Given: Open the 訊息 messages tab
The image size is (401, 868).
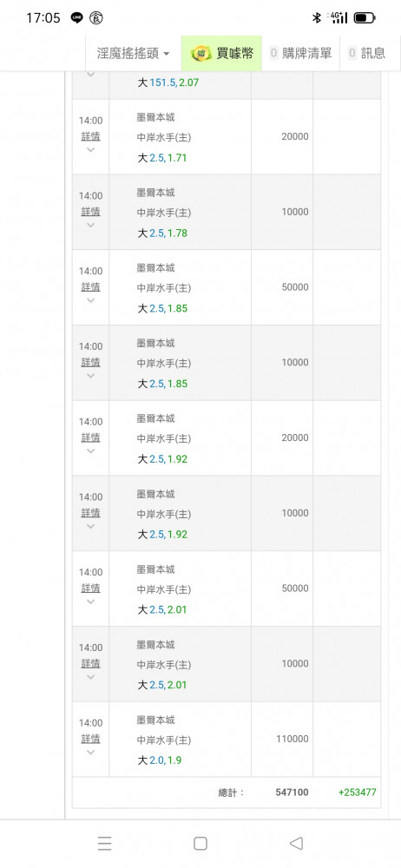Looking at the screenshot, I should [x=366, y=53].
